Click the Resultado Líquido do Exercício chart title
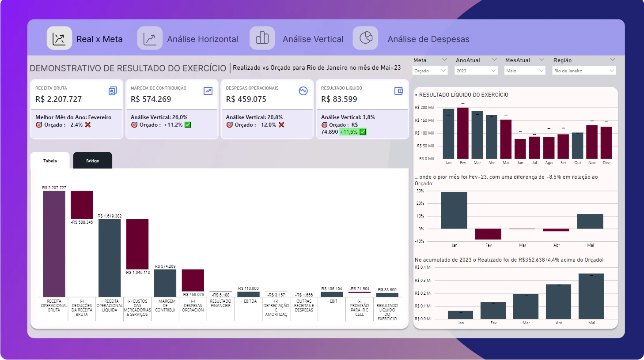Image resolution: width=644 pixels, height=360 pixels. 462,95
